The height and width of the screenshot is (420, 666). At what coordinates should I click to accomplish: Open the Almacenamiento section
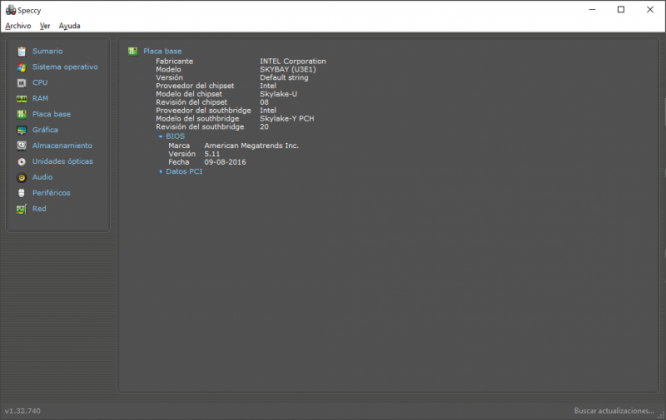point(62,145)
